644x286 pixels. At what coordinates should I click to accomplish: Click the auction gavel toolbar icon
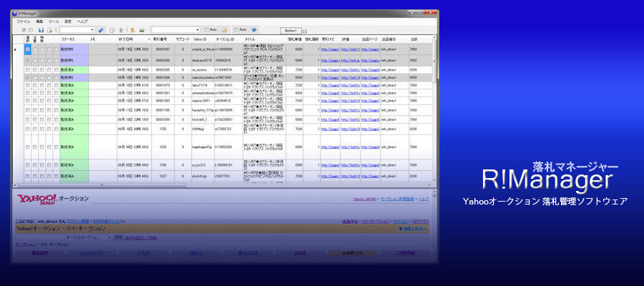[132, 30]
